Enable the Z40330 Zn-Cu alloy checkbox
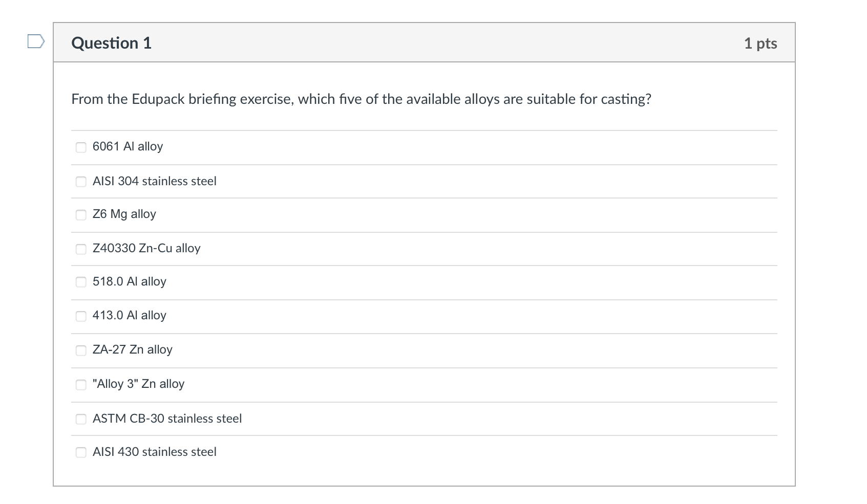This screenshot has height=504, width=867. click(81, 249)
